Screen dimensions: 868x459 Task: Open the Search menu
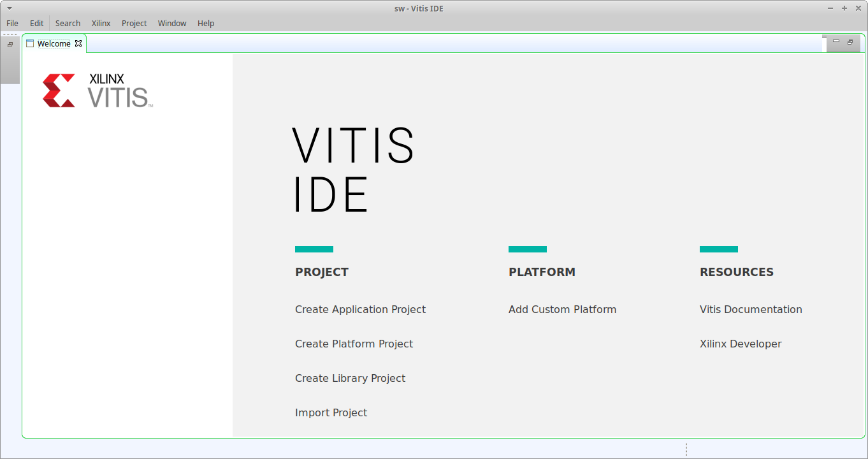point(68,23)
